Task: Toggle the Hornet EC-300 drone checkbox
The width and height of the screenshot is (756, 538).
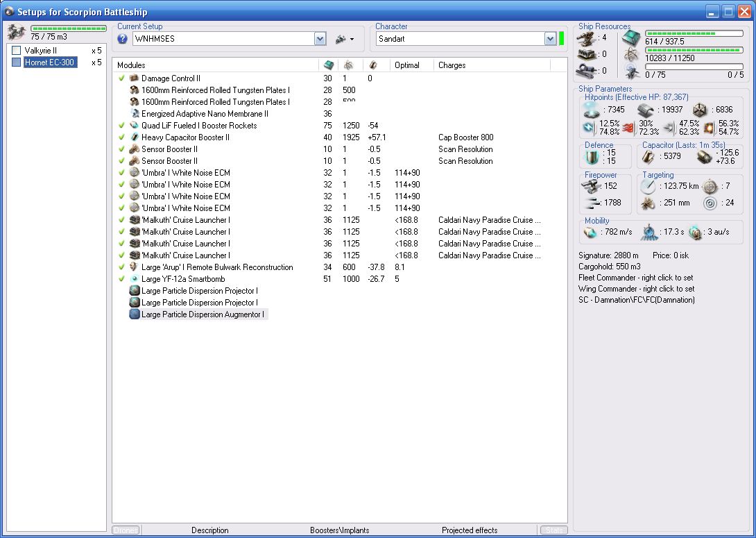Action: tap(17, 62)
